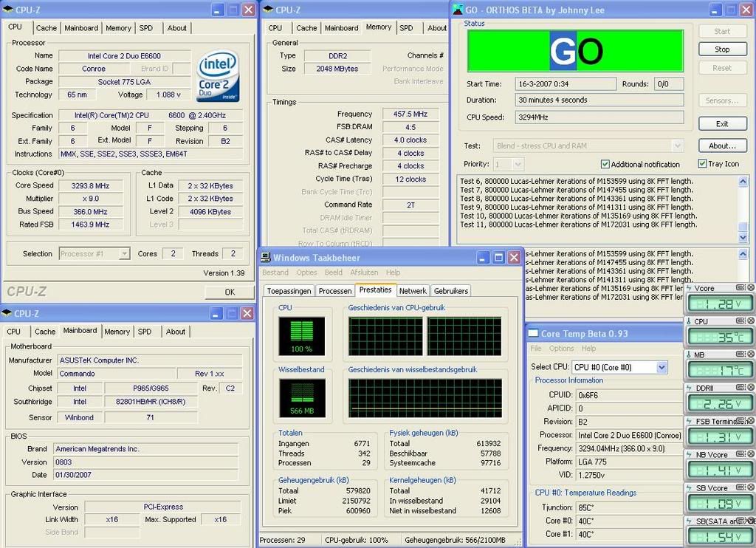This screenshot has height=548, width=756.
Task: Open the Gebruikers tab in Taakbeheer
Action: (x=451, y=291)
